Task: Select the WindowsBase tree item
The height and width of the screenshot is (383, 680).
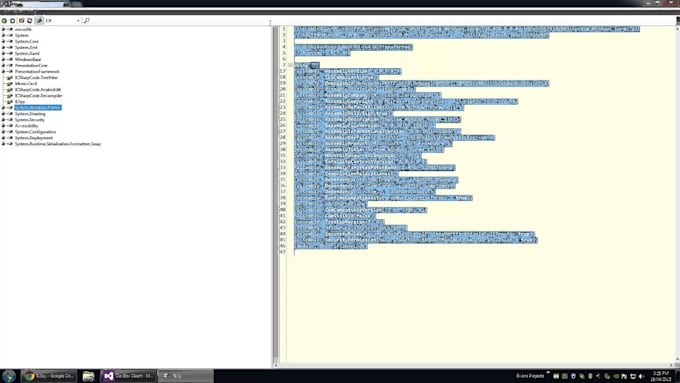Action: pos(28,59)
